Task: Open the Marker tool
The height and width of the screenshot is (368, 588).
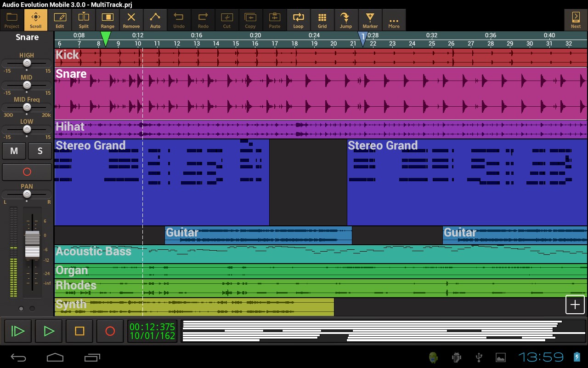Action: point(370,20)
